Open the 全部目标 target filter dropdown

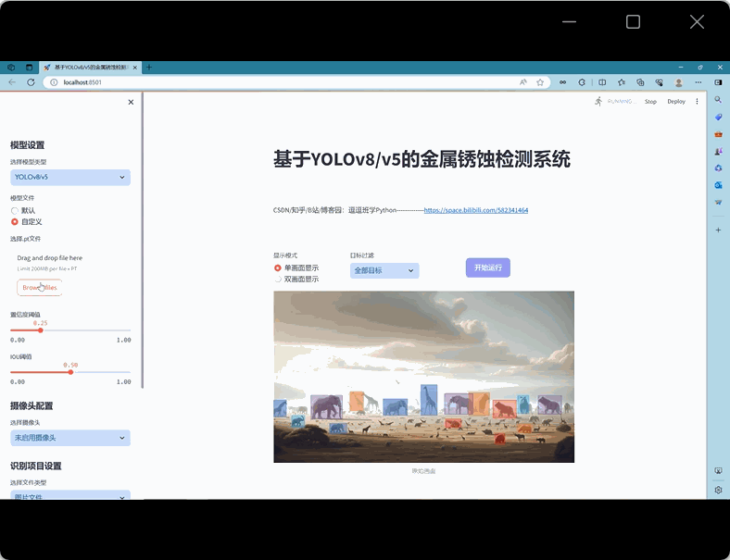click(x=384, y=270)
